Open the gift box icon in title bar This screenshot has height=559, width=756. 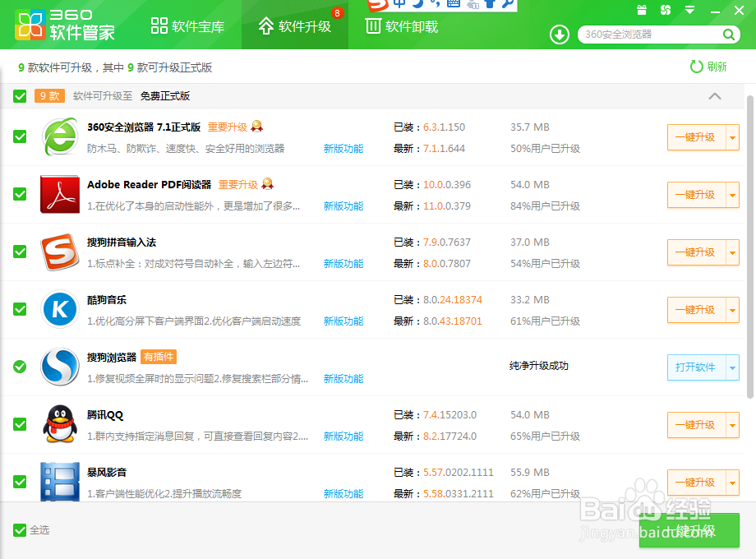click(x=642, y=11)
